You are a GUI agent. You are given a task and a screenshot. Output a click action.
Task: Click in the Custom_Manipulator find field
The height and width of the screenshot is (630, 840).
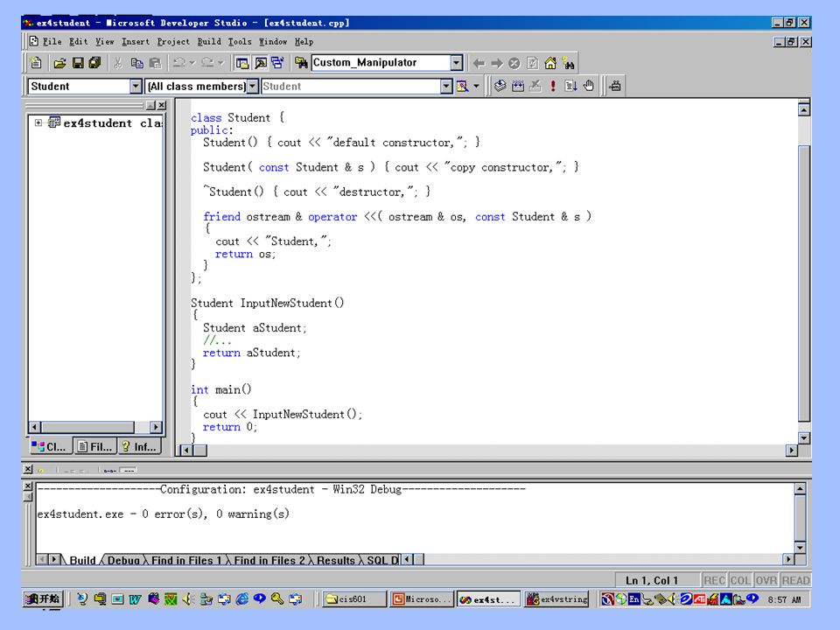click(381, 63)
